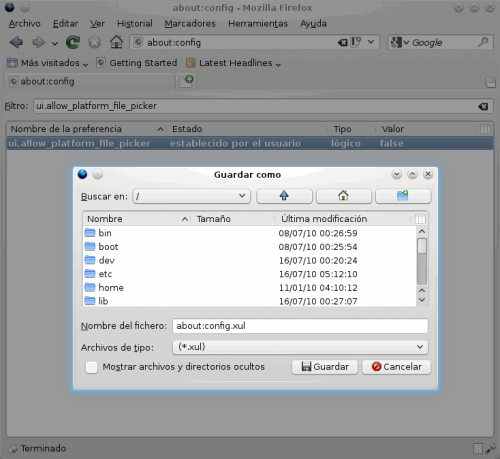Expand Latest Headlines feed dropdown
The image size is (500, 459).
pos(233,63)
